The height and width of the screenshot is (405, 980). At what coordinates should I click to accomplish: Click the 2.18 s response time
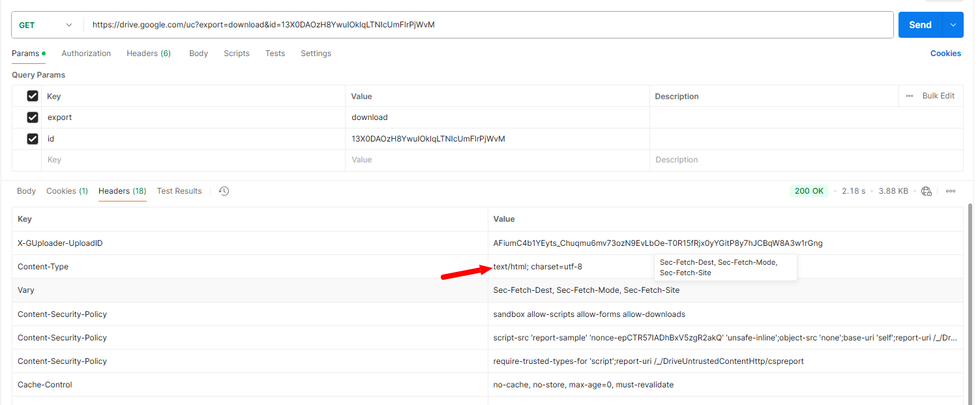pos(854,191)
